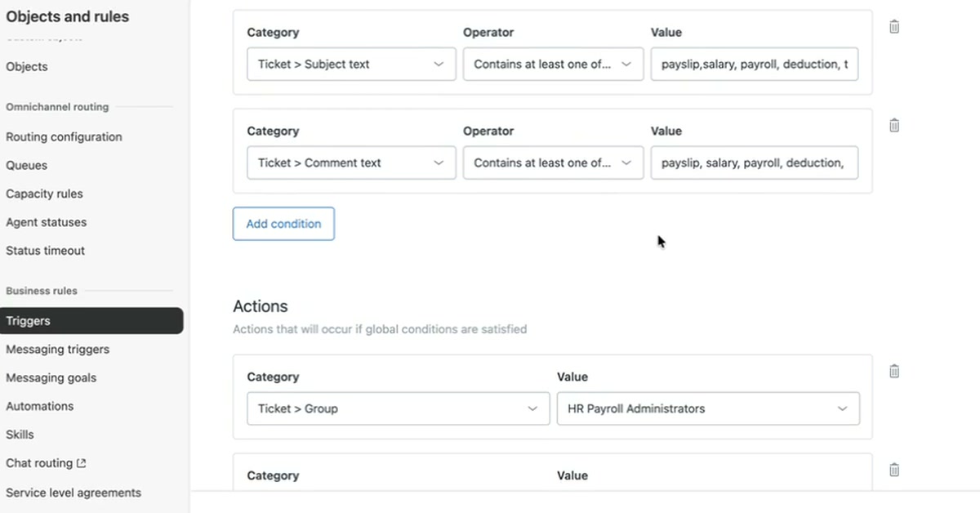The image size is (980, 513).
Task: Open the HR Payroll Administrators value dropdown
Action: tap(708, 408)
